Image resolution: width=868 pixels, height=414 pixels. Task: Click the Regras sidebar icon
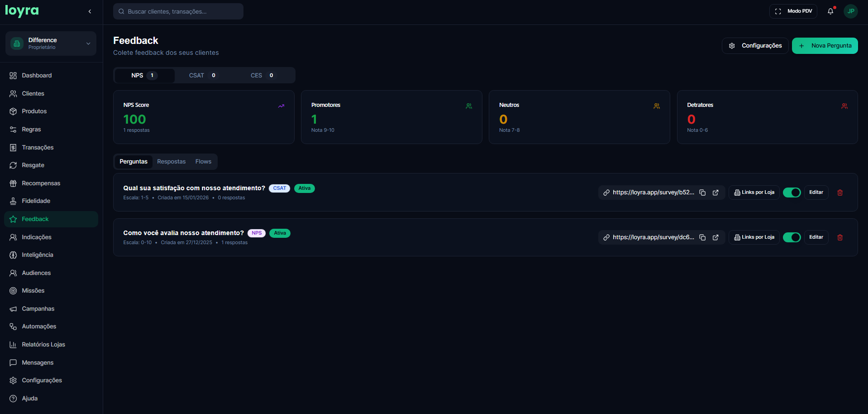(x=13, y=130)
